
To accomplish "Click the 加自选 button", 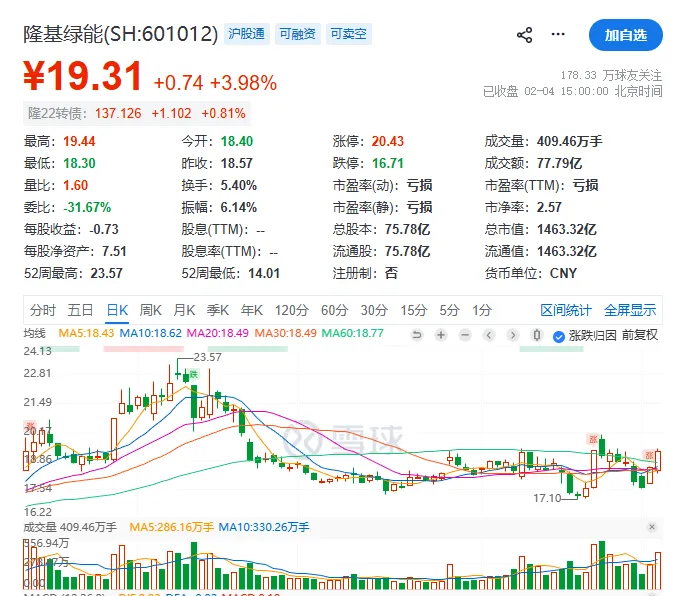I will click(x=626, y=35).
